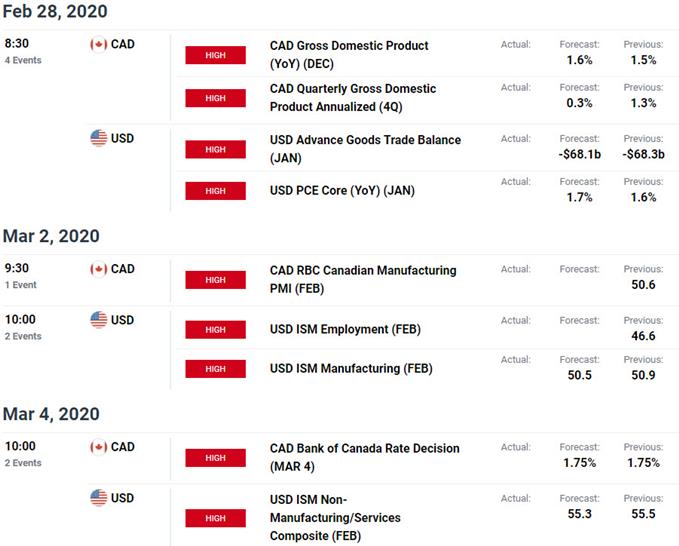Screen dimensions: 679x546
Task: Open CAD RBC Canadian Manufacturing PMI event
Action: [363, 279]
